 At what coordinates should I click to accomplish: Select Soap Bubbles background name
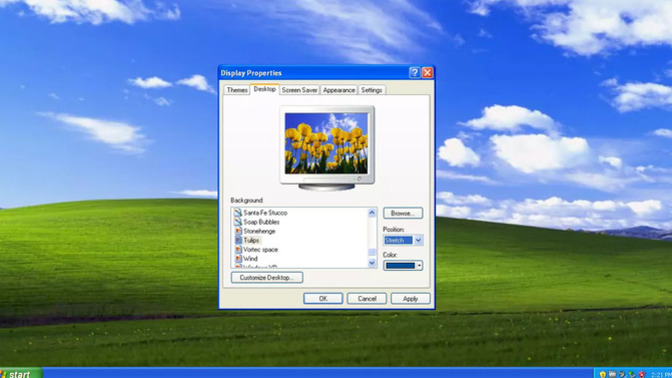(261, 222)
